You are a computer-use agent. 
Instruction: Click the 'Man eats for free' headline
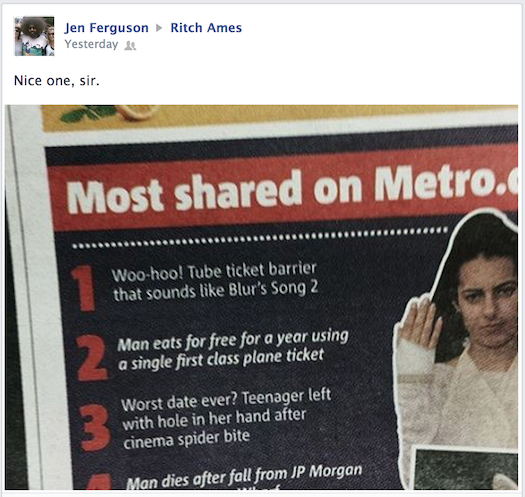point(233,350)
